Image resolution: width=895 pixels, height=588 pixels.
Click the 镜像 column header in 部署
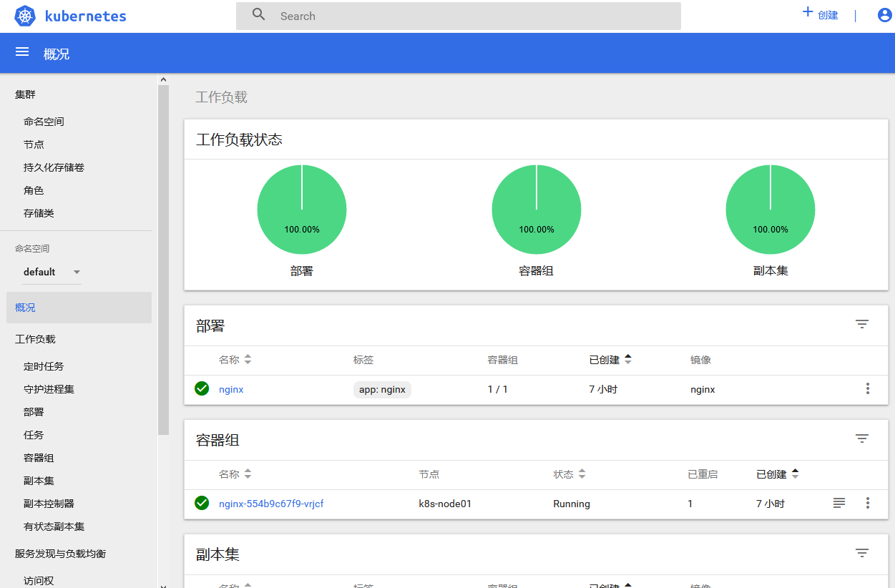[700, 360]
